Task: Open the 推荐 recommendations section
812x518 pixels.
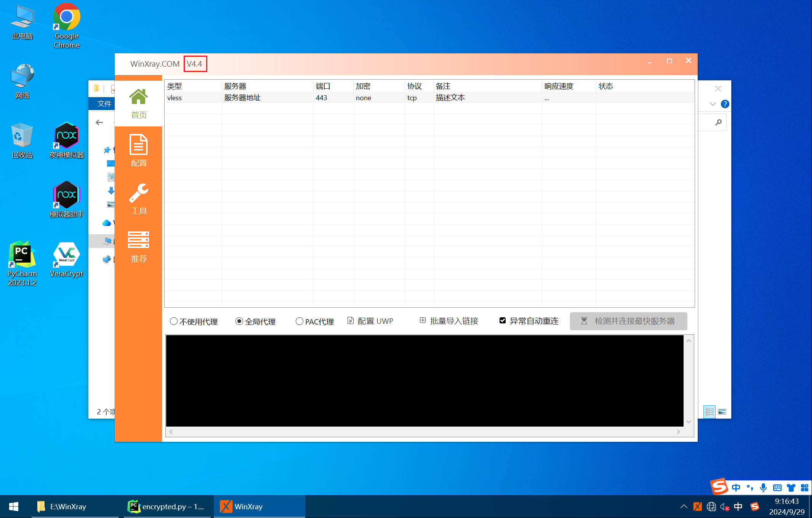Action: pyautogui.click(x=138, y=247)
